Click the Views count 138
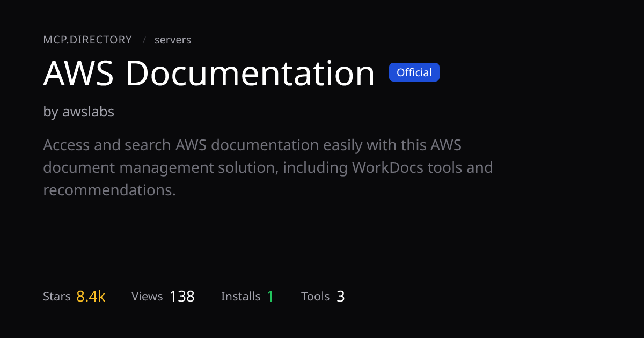The width and height of the screenshot is (644, 338). click(x=182, y=296)
